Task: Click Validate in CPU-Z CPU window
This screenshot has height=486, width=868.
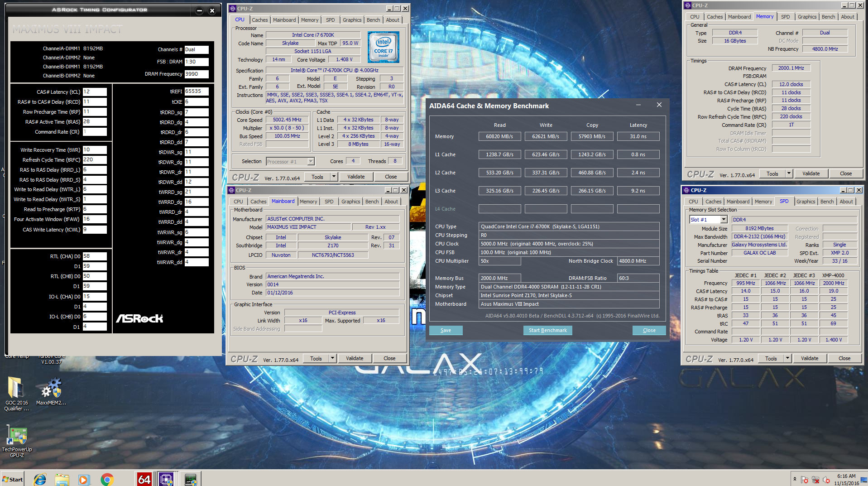Action: pos(356,177)
